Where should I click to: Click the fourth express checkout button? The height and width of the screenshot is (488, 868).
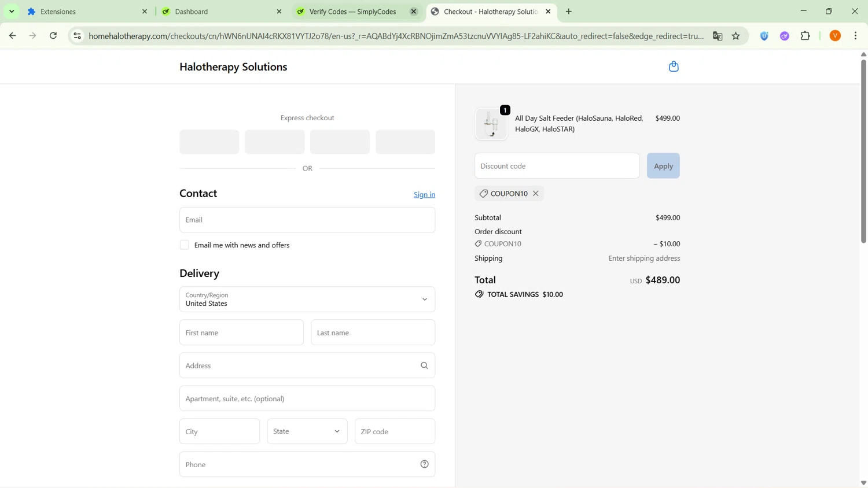(x=405, y=142)
